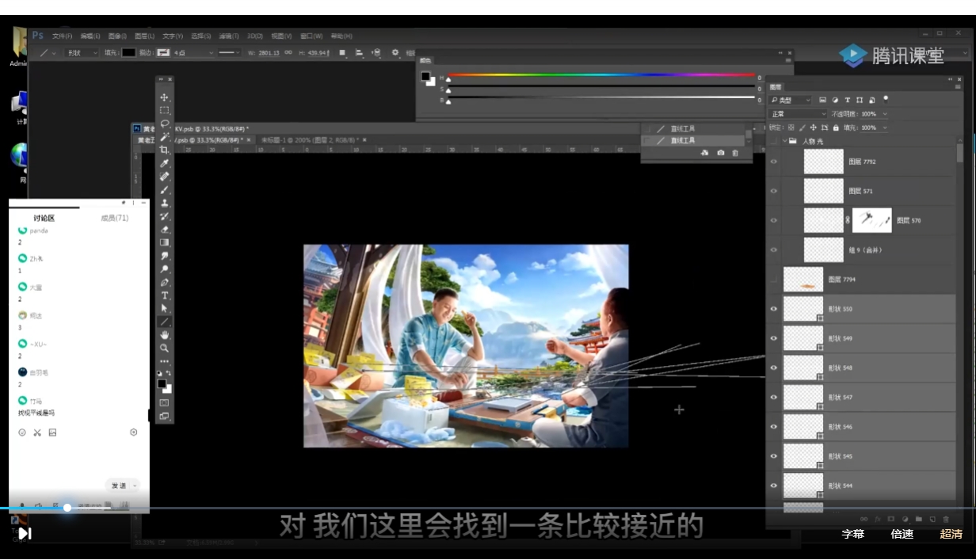976x560 pixels.
Task: Select the Eraser tool
Action: [x=165, y=229]
